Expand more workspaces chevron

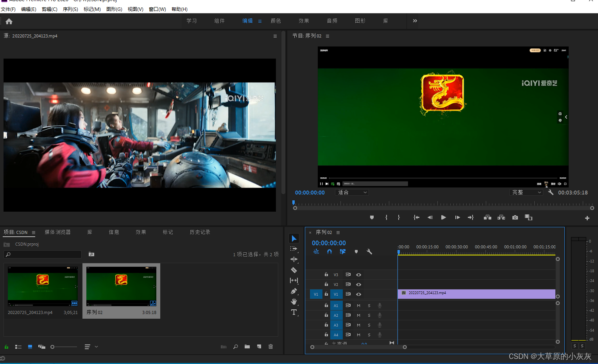[415, 21]
